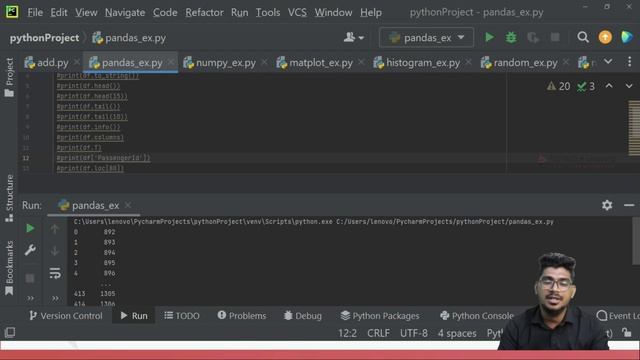640x360 pixels.
Task: Open Run panel settings gear
Action: click(607, 205)
